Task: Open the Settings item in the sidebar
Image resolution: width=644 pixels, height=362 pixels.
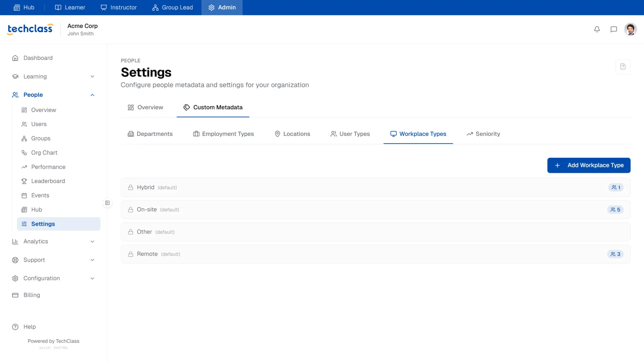Action: [x=58, y=224]
